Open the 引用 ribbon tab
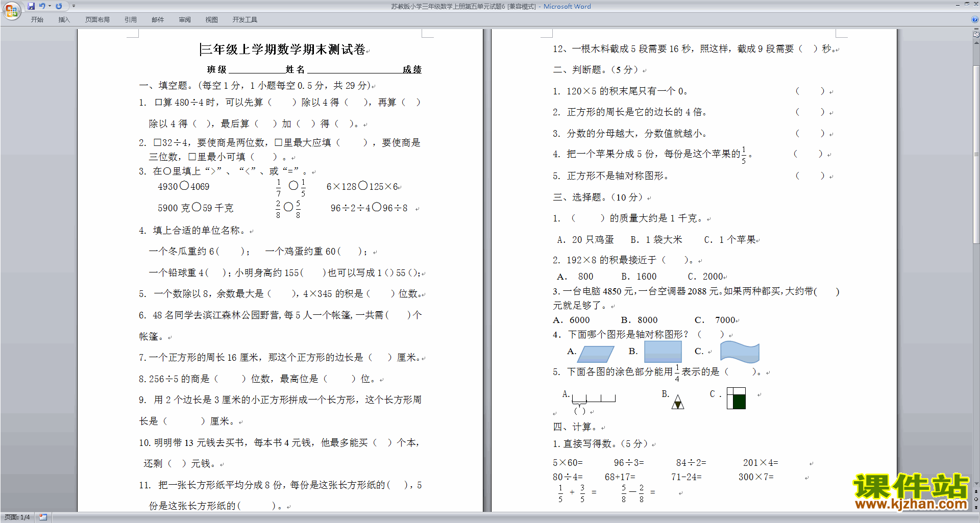 point(131,20)
